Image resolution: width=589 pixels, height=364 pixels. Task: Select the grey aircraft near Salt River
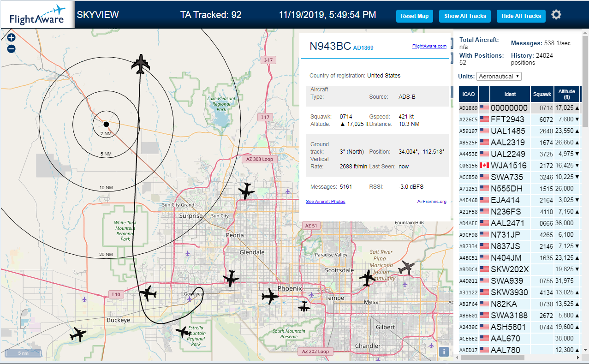(406, 267)
